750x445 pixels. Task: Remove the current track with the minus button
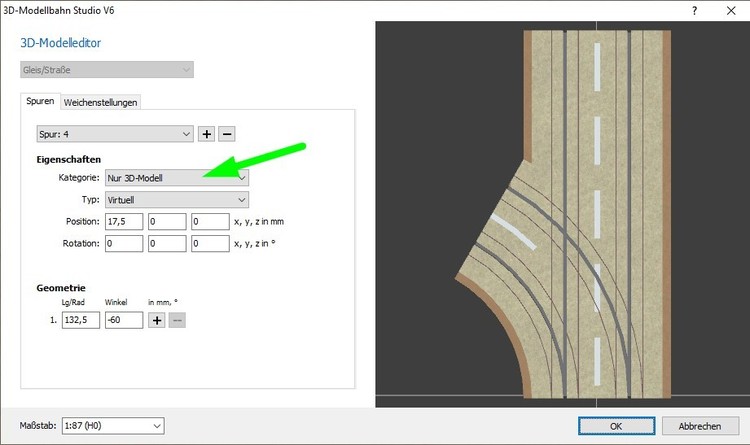227,134
